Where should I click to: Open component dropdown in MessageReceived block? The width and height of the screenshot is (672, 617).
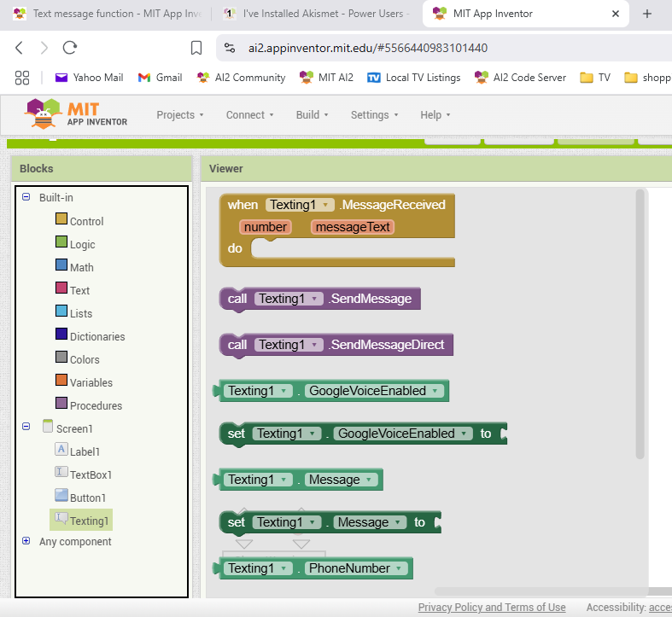point(300,205)
